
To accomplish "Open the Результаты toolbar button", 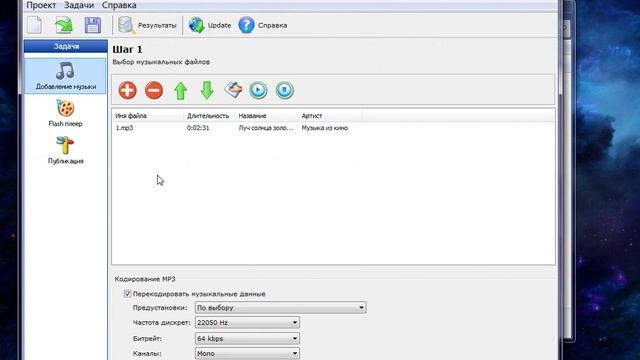I will click(x=147, y=25).
